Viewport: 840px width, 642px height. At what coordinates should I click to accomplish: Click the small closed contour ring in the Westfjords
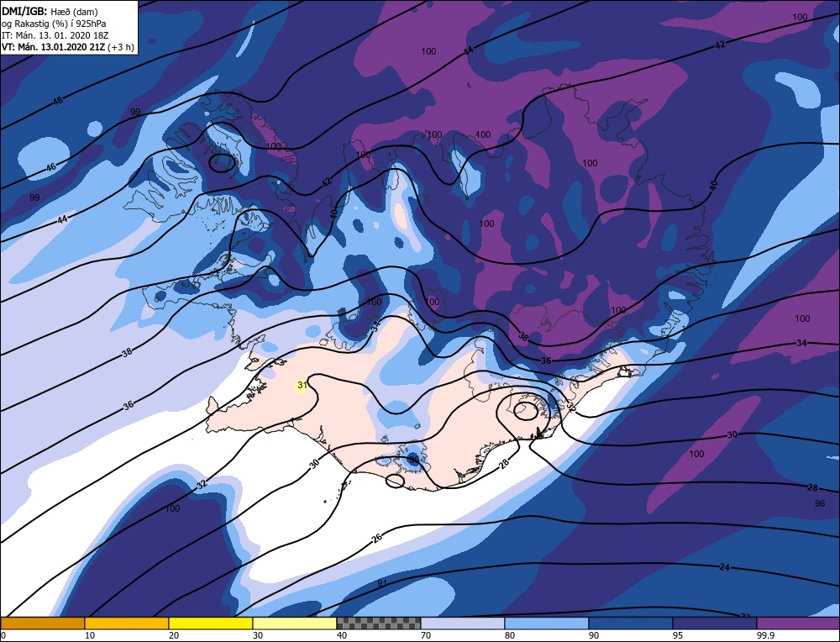pyautogui.click(x=222, y=163)
